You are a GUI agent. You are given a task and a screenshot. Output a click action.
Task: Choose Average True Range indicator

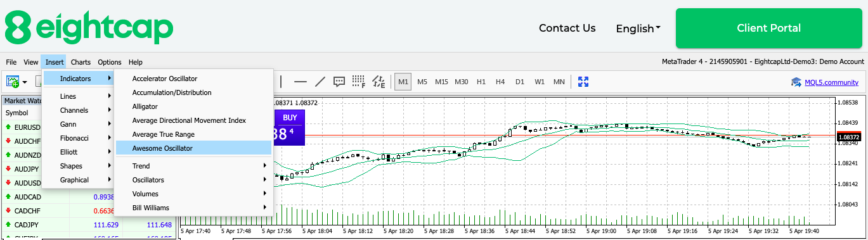[193, 134]
